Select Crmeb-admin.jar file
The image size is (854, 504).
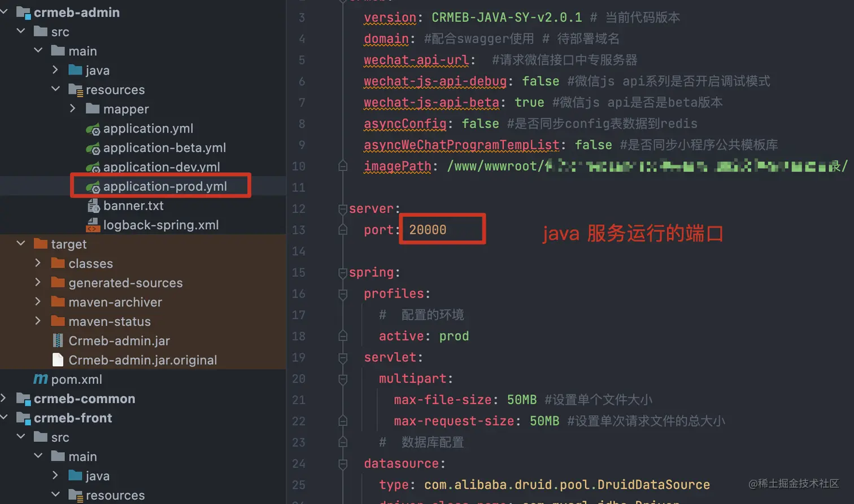click(119, 341)
